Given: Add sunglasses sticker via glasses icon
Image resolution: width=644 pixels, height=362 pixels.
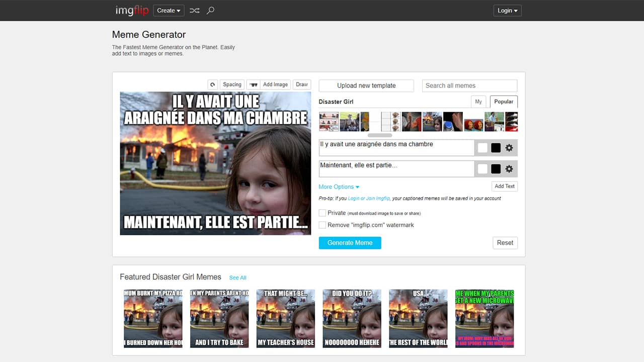Looking at the screenshot, I should coord(253,84).
